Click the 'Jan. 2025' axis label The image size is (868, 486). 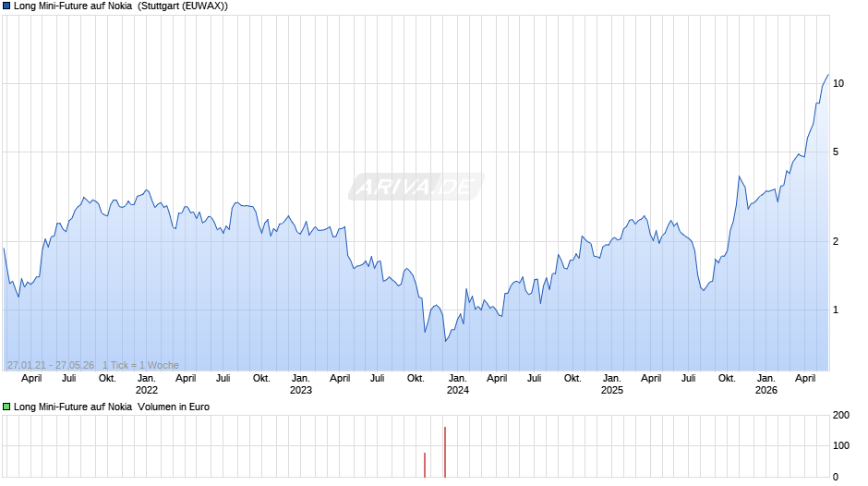611,384
